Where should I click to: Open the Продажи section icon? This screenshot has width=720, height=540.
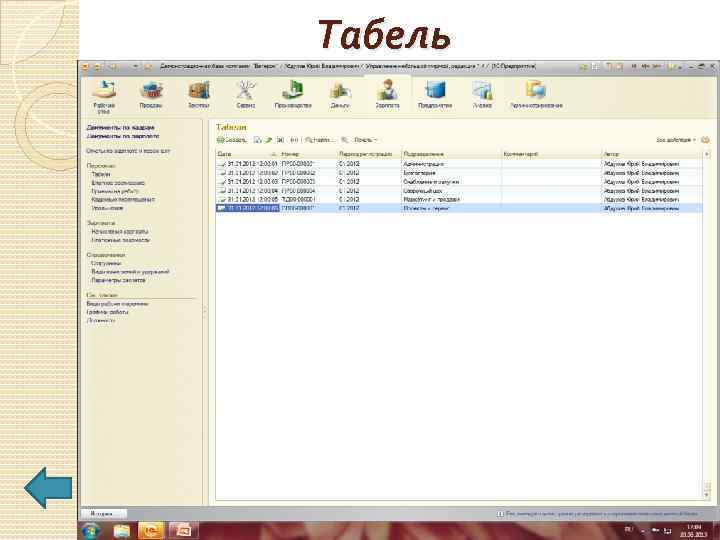[151, 95]
